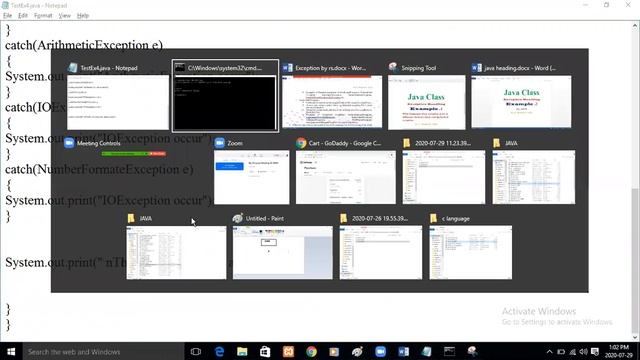Show hidden system tray icons chevron
This screenshot has width=640, height=360.
pos(549,351)
